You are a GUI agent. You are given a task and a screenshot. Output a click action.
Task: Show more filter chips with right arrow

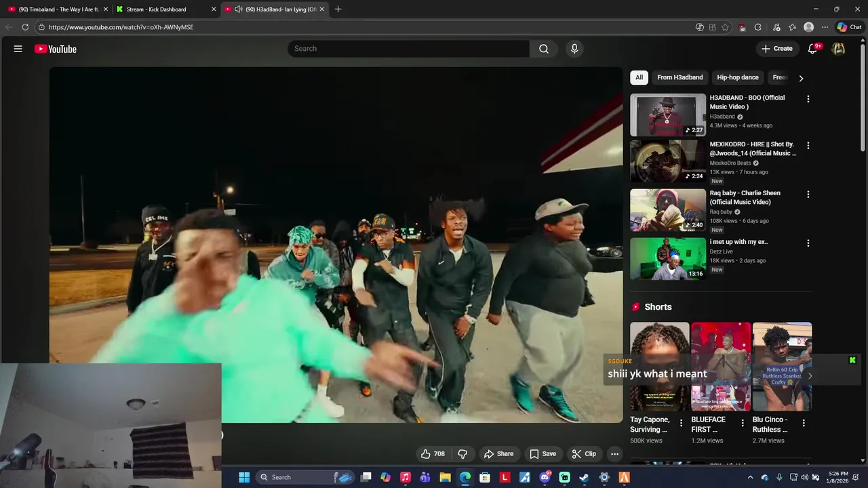pyautogui.click(x=801, y=78)
